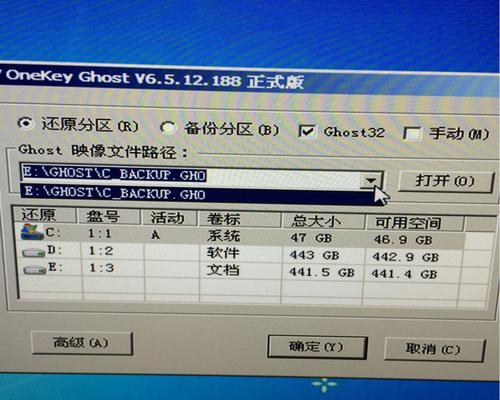The width and height of the screenshot is (500, 400).
Task: Uncheck the Ghost32 checkbox
Action: pyautogui.click(x=307, y=131)
